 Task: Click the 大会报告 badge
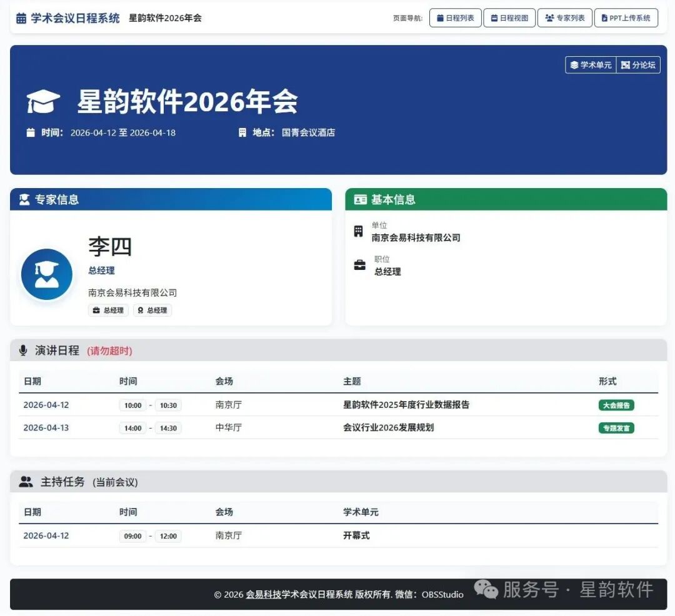click(x=616, y=405)
